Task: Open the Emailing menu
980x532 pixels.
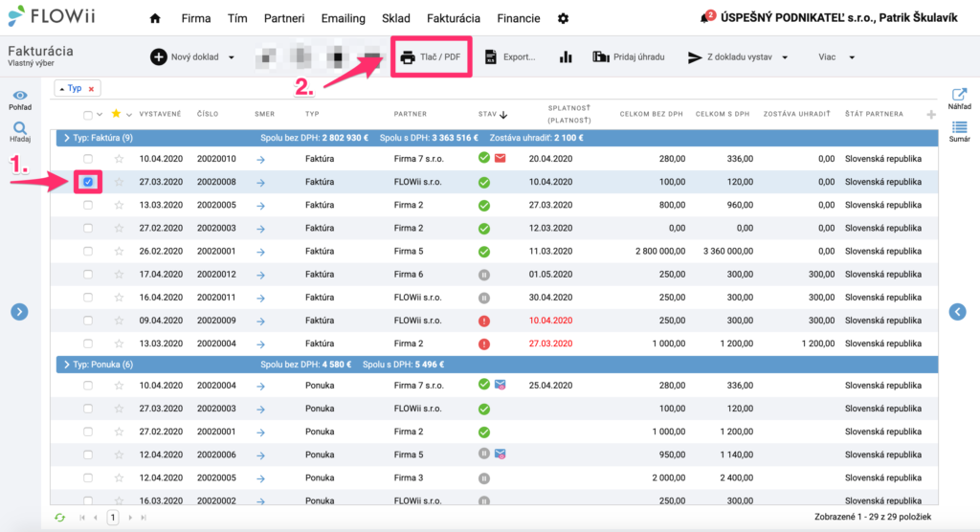Action: (344, 19)
